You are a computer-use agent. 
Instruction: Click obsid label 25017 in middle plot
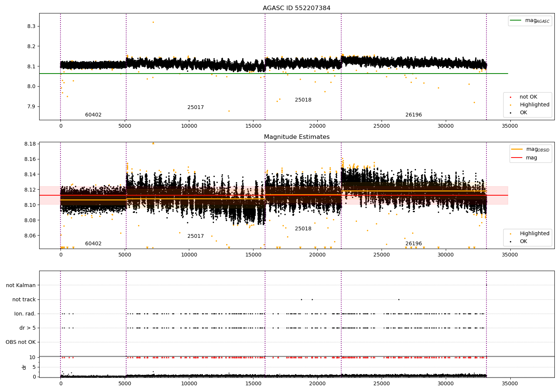pyautogui.click(x=196, y=236)
